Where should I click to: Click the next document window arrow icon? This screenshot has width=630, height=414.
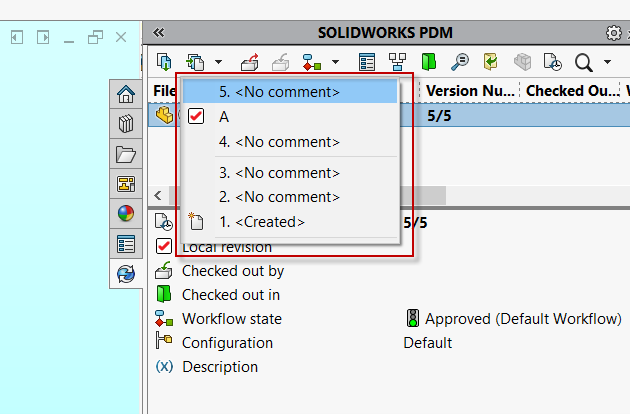click(43, 38)
